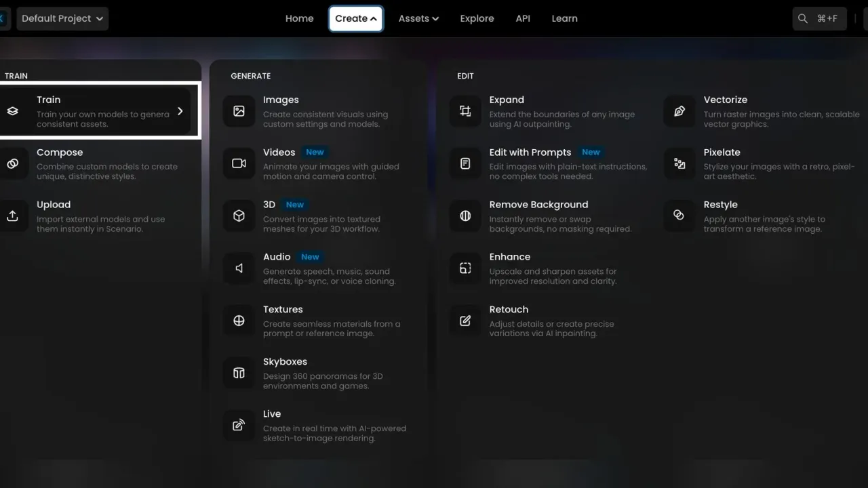This screenshot has width=868, height=488.
Task: Expand the Train submenu chevron arrow
Action: tap(180, 111)
